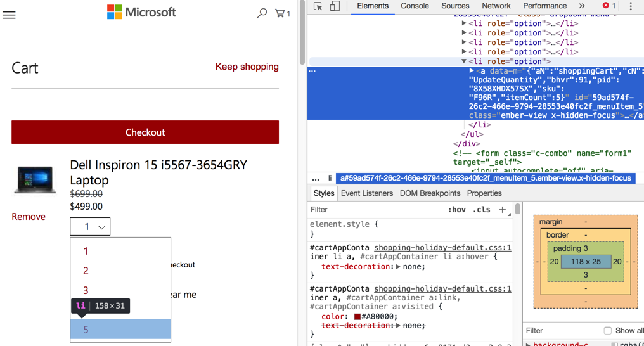The height and width of the screenshot is (346, 644).
Task: Click the margin label in box model
Action: point(551,222)
